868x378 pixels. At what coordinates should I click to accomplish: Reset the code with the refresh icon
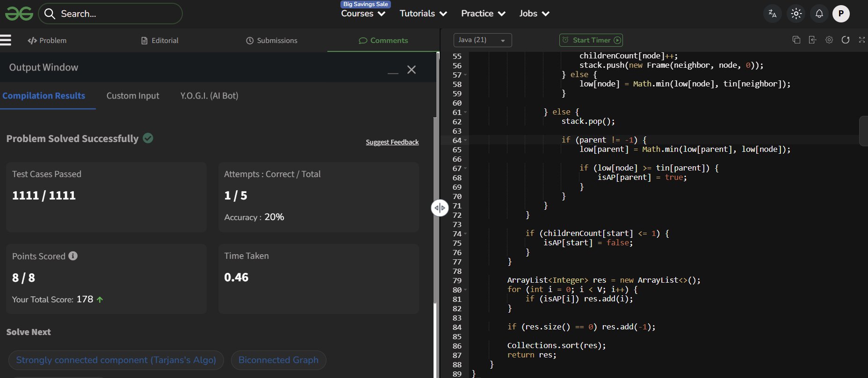846,40
